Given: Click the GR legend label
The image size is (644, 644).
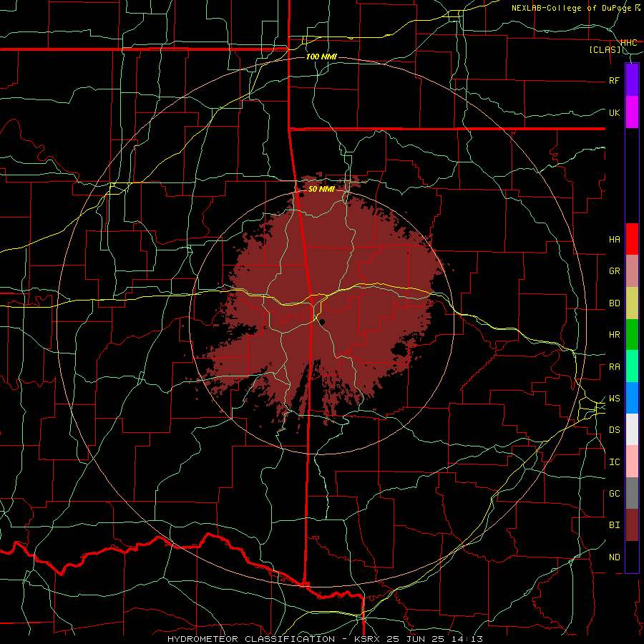Looking at the screenshot, I should pyautogui.click(x=614, y=271).
